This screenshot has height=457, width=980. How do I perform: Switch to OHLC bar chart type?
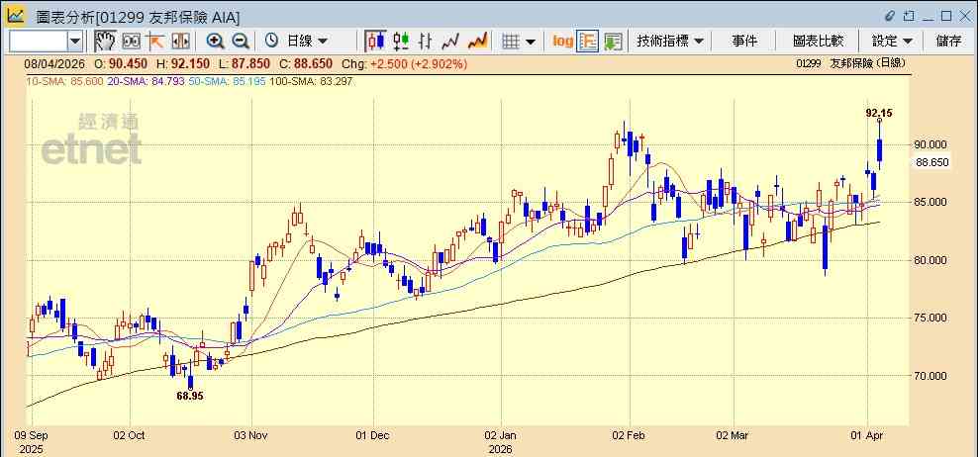point(426,42)
